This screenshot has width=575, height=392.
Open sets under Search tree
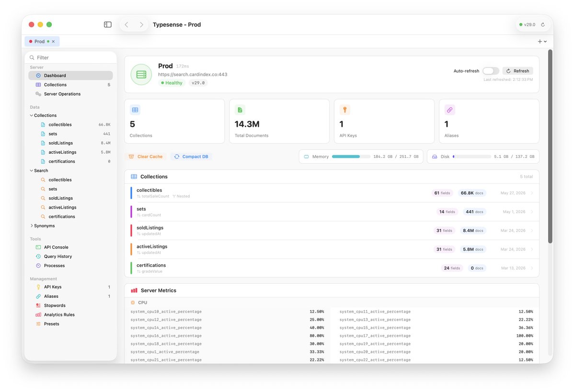pyautogui.click(x=70, y=189)
